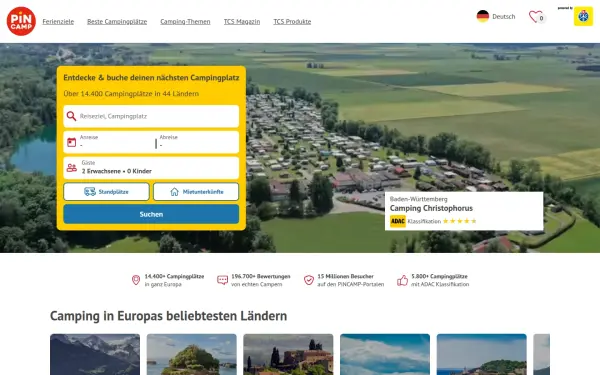Open the Deutsch language selector
The height and width of the screenshot is (375, 600).
(x=504, y=16)
